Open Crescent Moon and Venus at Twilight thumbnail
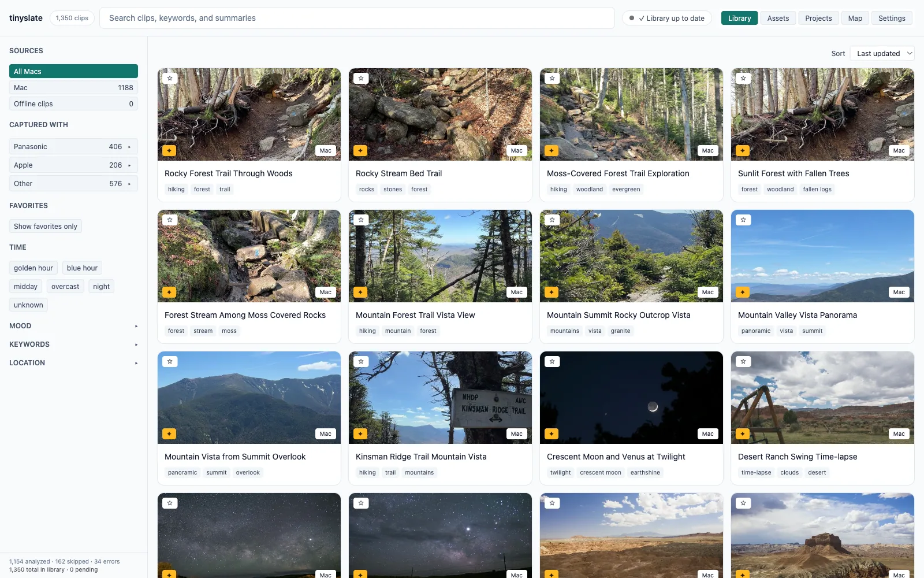This screenshot has width=924, height=578. click(631, 398)
